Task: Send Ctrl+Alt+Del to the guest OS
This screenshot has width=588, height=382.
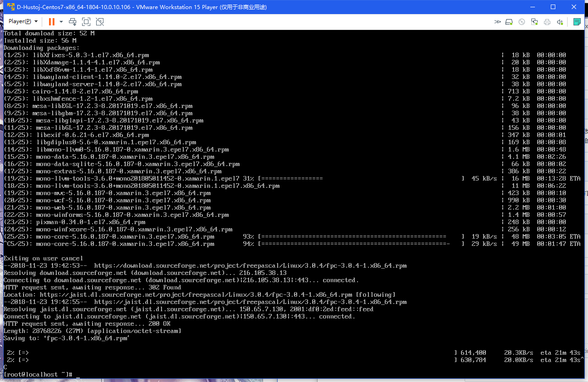Action: (x=73, y=21)
